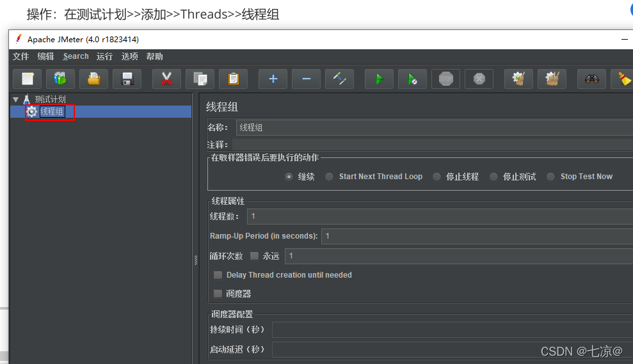Select the 测试计划 tree item

click(50, 99)
